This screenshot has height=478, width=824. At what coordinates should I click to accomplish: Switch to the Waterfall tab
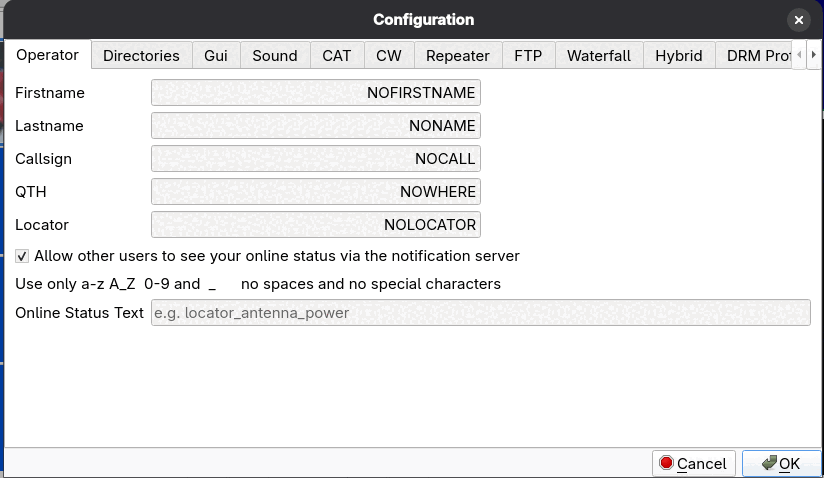[x=599, y=56]
